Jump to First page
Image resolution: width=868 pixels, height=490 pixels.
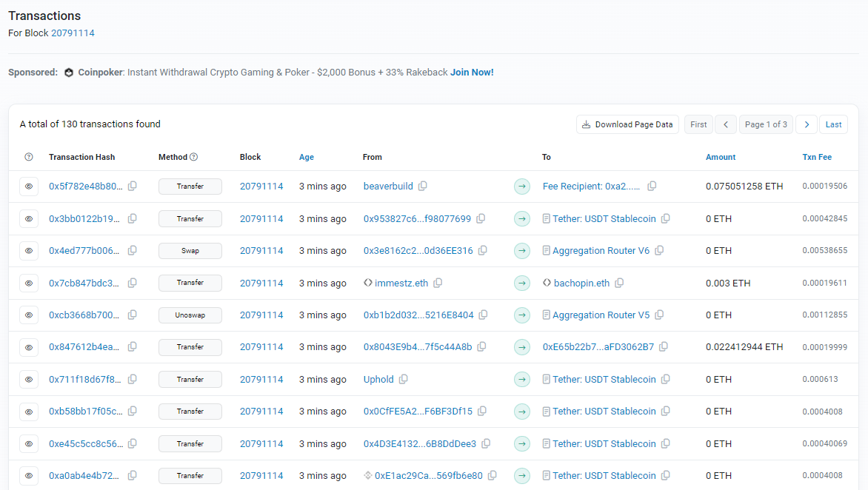(x=698, y=124)
